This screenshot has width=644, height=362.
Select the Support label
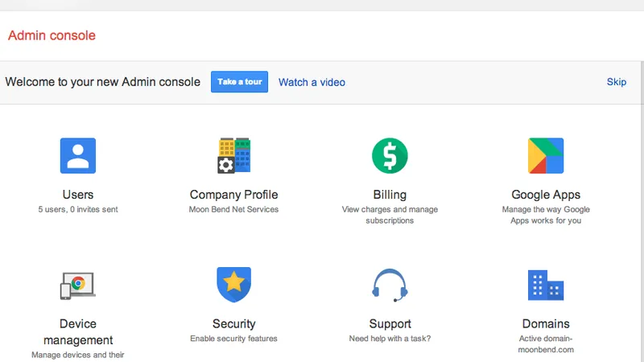tap(390, 324)
